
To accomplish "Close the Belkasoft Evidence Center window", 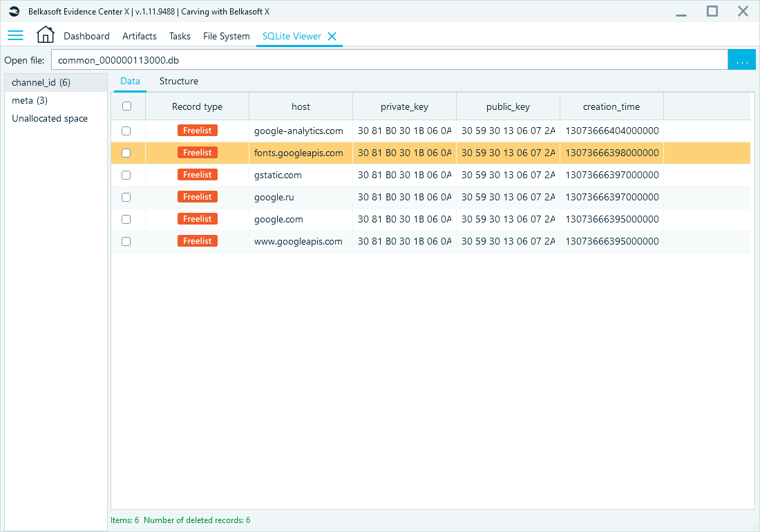I will coord(743,11).
